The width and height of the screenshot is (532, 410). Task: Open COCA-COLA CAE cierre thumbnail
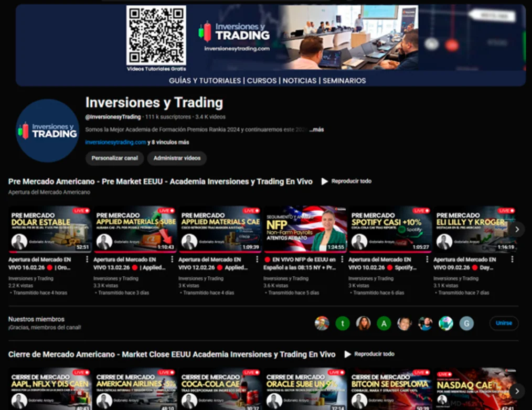coord(220,390)
